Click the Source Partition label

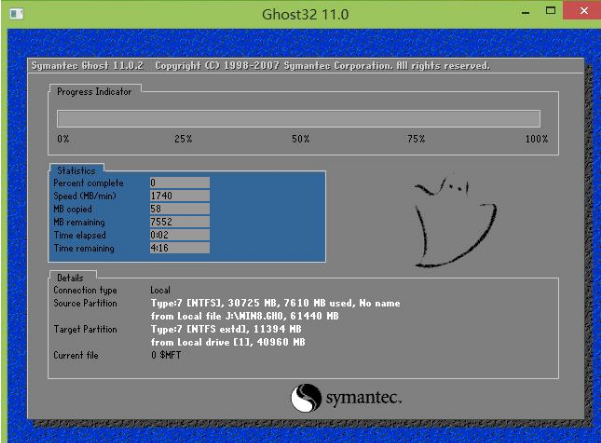[x=87, y=303]
